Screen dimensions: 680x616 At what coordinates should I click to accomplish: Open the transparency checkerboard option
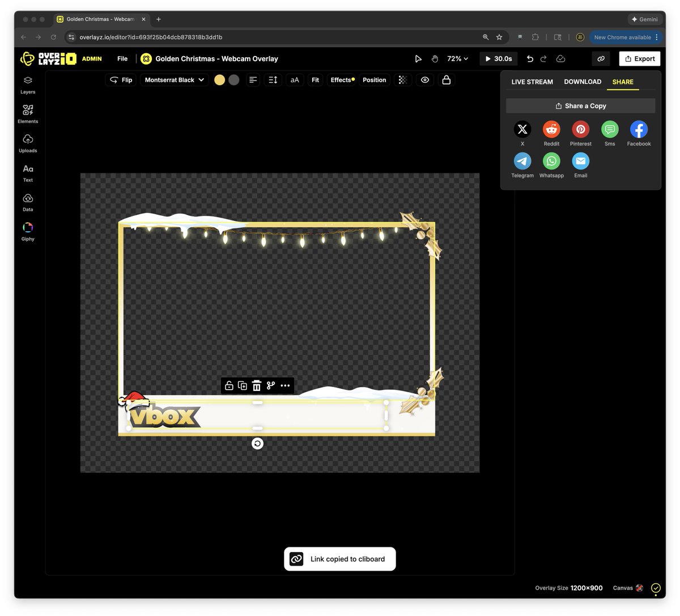[403, 80]
